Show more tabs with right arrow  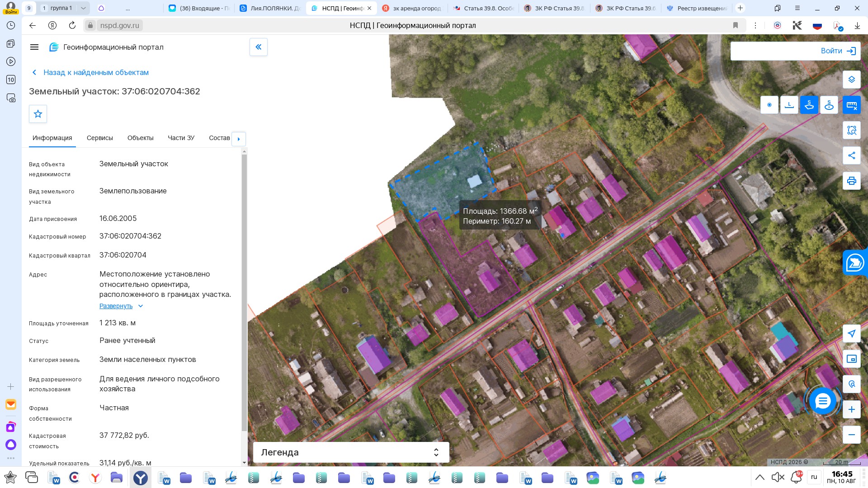tap(239, 139)
